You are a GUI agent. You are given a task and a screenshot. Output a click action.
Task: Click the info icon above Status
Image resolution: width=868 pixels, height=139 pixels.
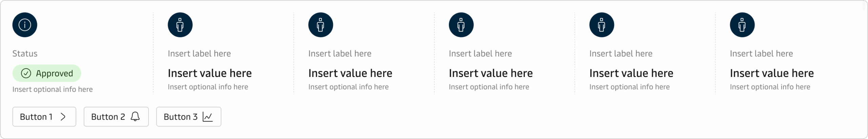pyautogui.click(x=25, y=25)
